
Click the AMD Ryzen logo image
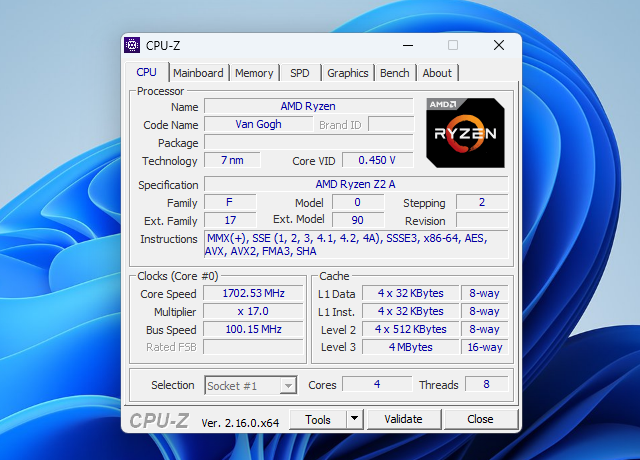465,131
